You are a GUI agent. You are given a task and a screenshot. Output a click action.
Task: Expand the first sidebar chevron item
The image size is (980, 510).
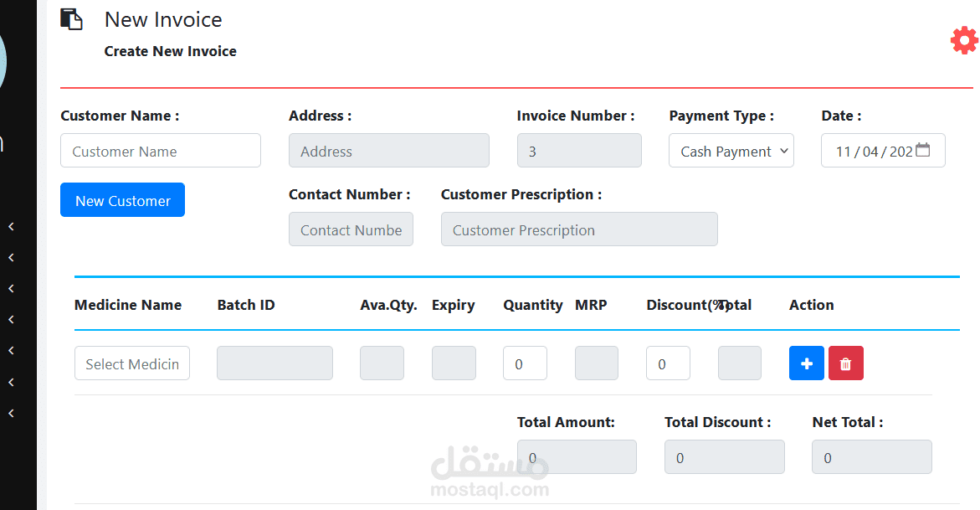pyautogui.click(x=11, y=227)
